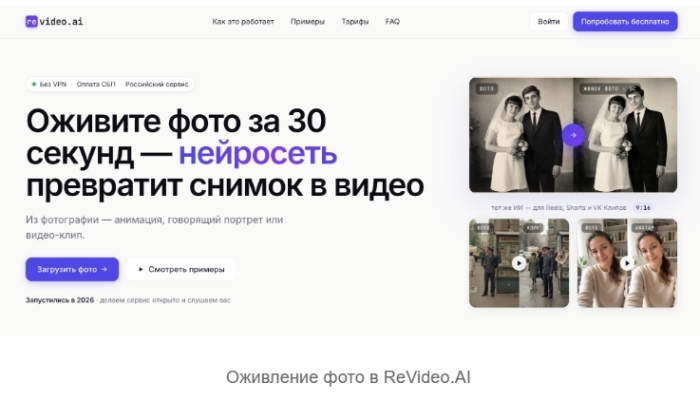
Task: Go to the 'Примеры' navigation link
Action: (x=308, y=21)
